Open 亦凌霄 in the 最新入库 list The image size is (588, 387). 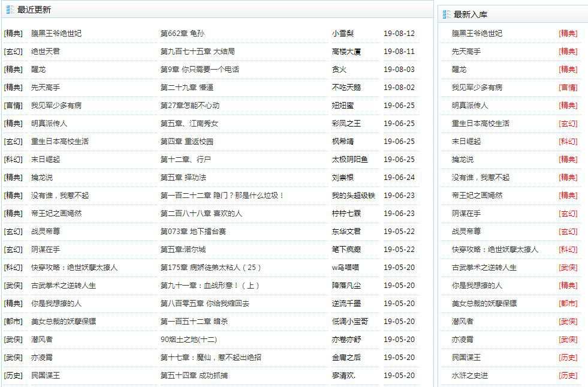(x=462, y=340)
